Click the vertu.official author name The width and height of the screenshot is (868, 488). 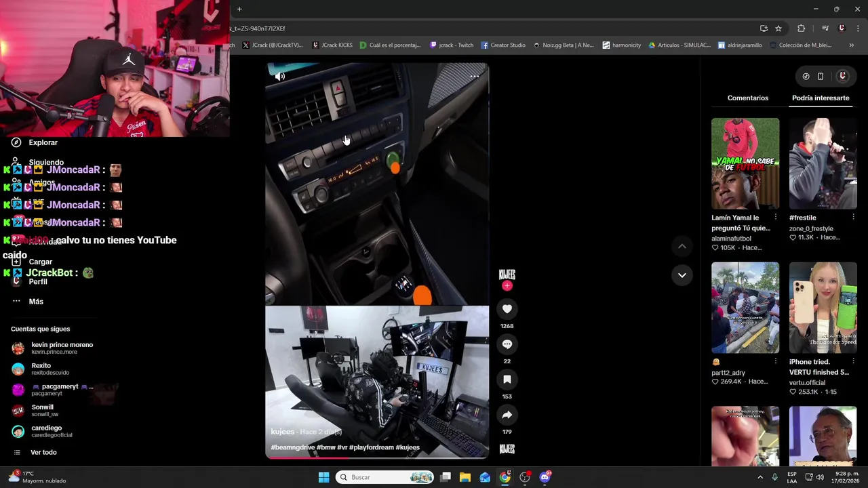[x=807, y=383]
